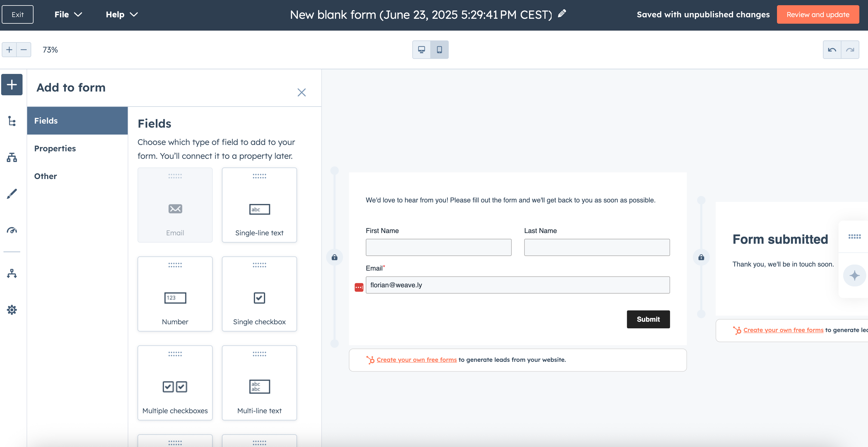The image size is (868, 447).
Task: Click the 'Thank you, we'll be in touch soon.' text
Action: pyautogui.click(x=783, y=264)
